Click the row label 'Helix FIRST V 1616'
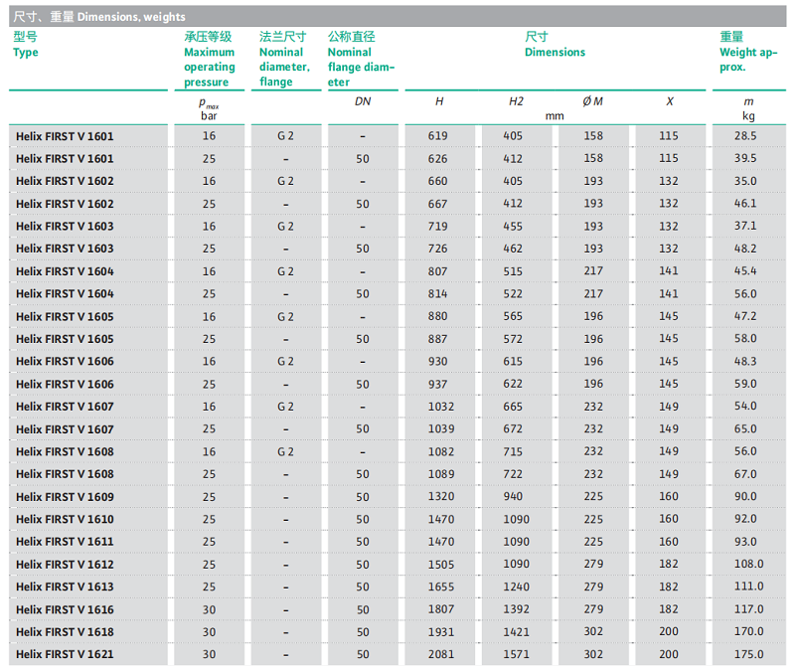 pos(65,609)
